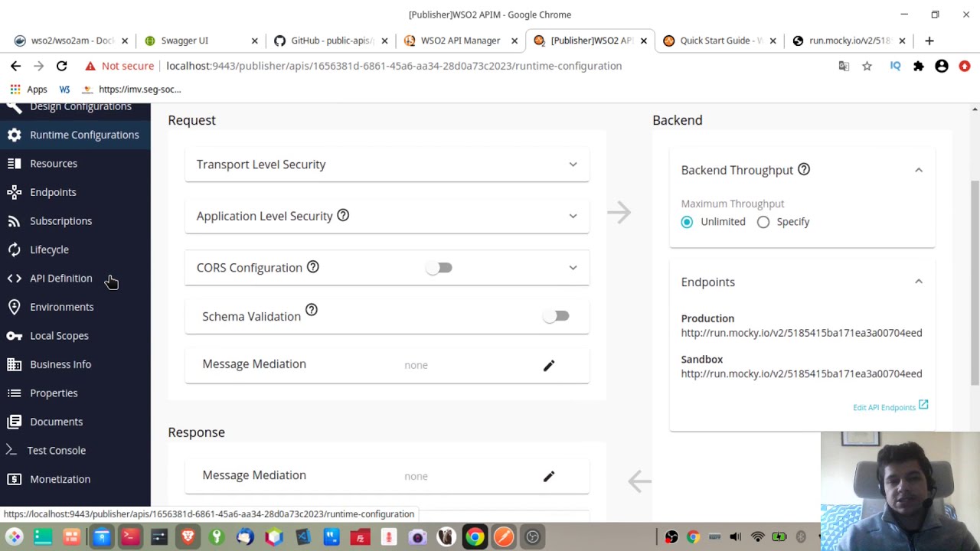
Task: Open the Apps bookmarks shortcut
Action: click(28, 90)
